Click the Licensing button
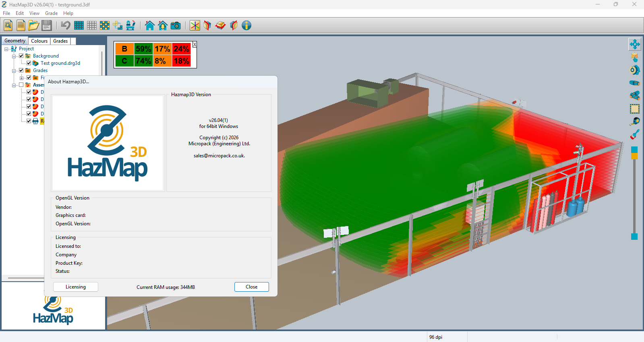The image size is (644, 342). tap(76, 287)
